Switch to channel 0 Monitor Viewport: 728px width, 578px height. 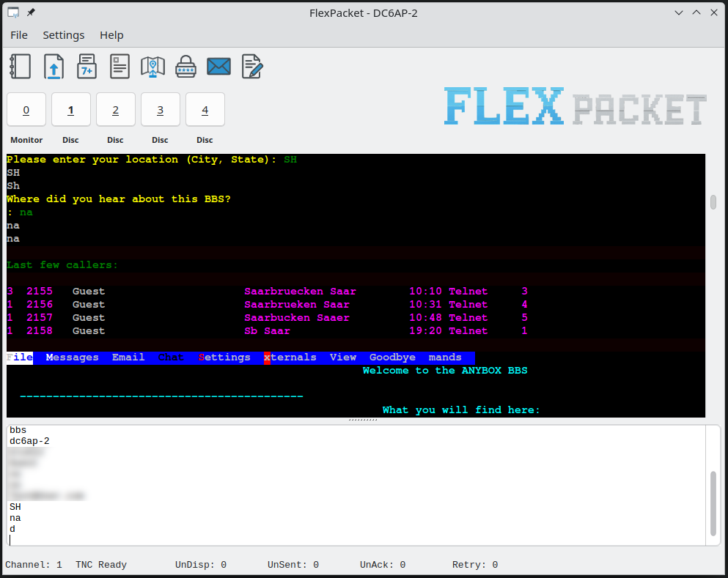coord(26,110)
